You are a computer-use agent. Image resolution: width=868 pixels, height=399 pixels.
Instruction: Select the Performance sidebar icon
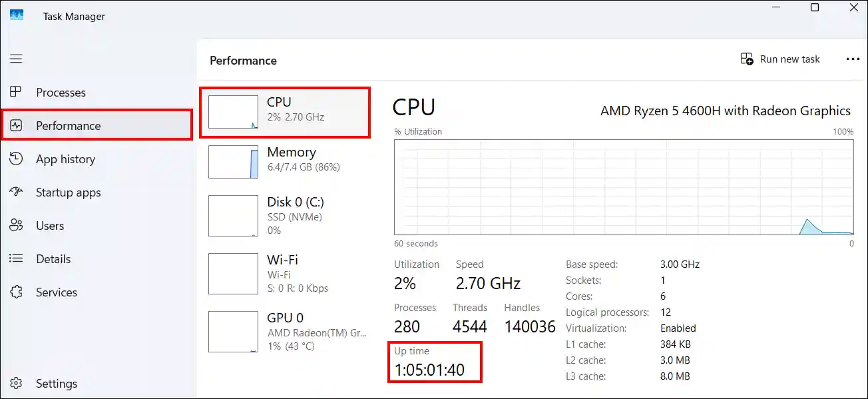tap(16, 125)
